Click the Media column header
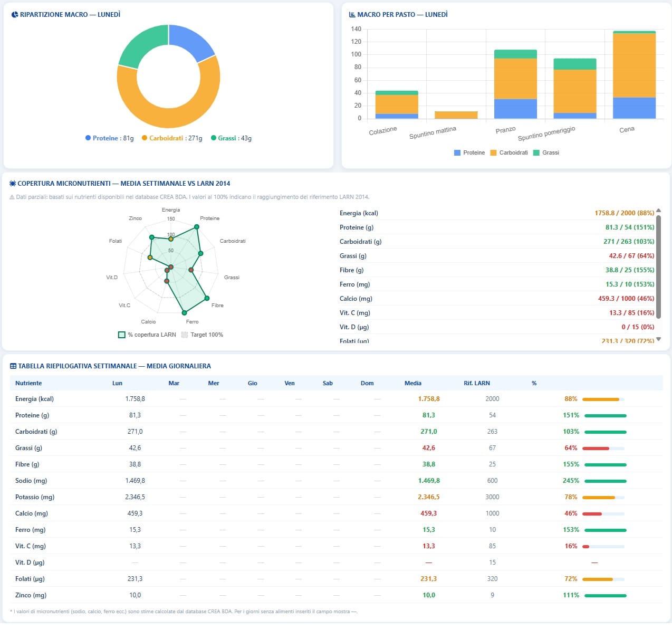This screenshot has width=672, height=629. point(413,383)
